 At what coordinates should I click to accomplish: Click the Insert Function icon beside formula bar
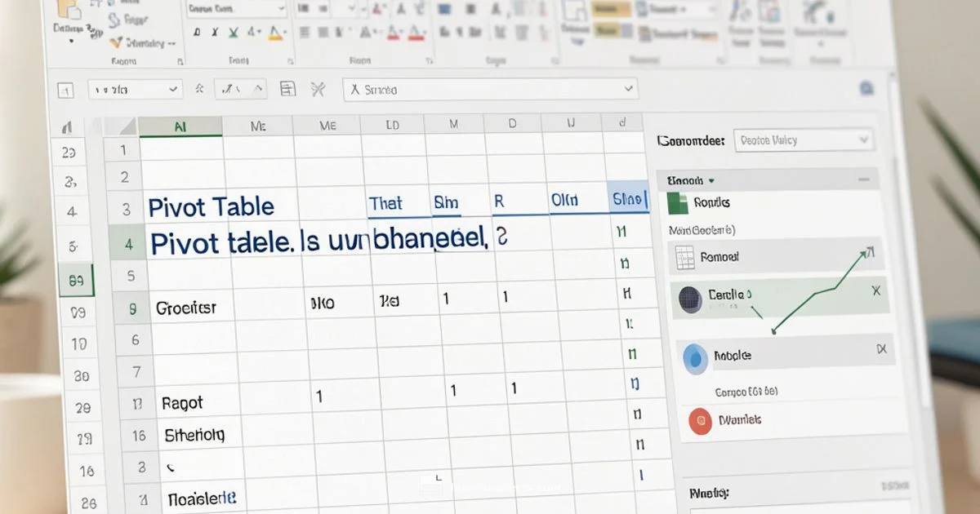(201, 88)
